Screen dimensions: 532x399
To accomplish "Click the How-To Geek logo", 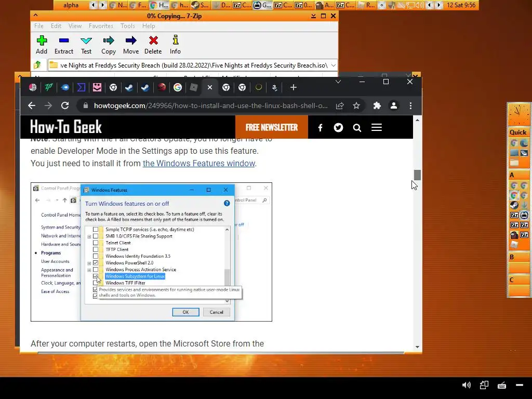I will 66,127.
